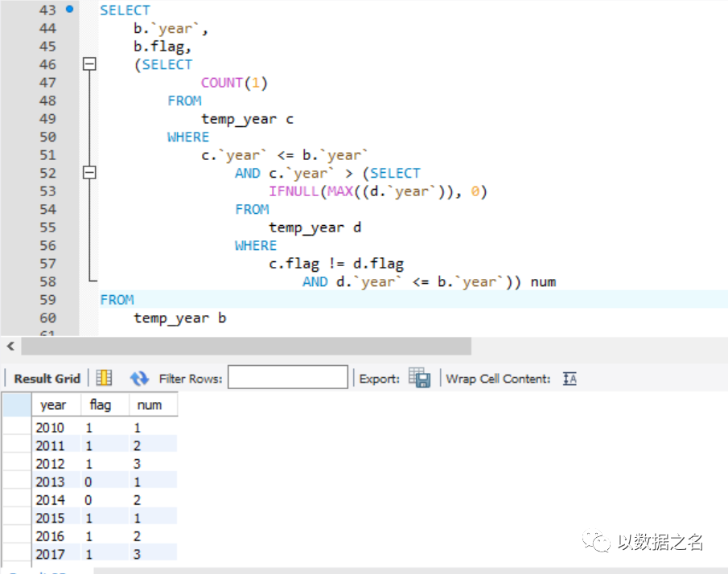Click num value in the 2015 row
Screen dimensions: 728x574
coord(153,518)
